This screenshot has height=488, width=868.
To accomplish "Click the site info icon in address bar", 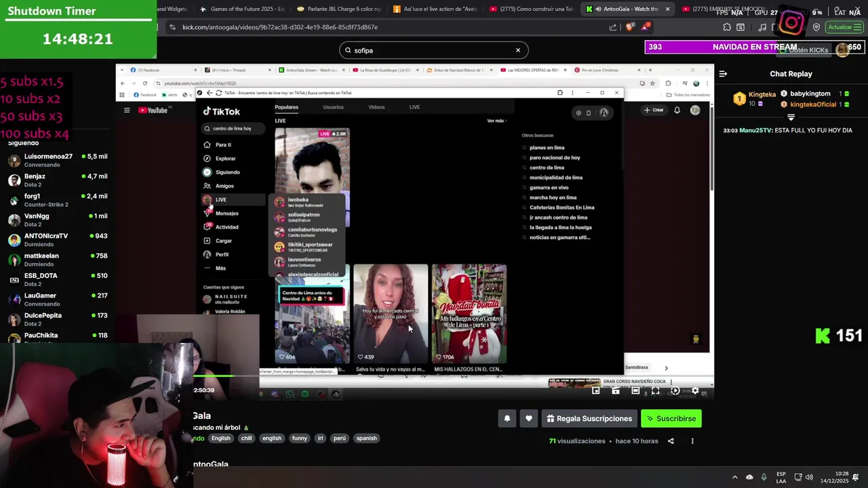I will click(172, 27).
